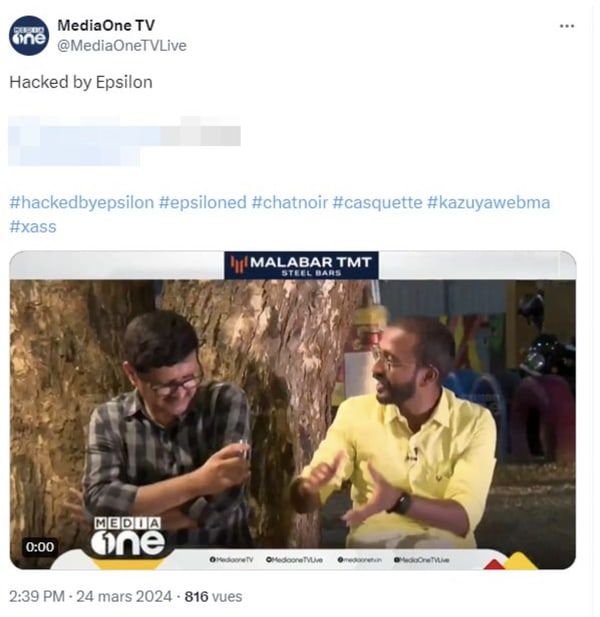
Task: Open the MediaOne TV profile avatar
Action: point(29,35)
